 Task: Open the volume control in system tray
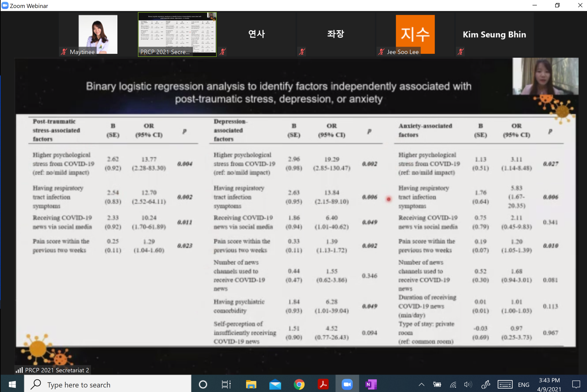(x=467, y=384)
